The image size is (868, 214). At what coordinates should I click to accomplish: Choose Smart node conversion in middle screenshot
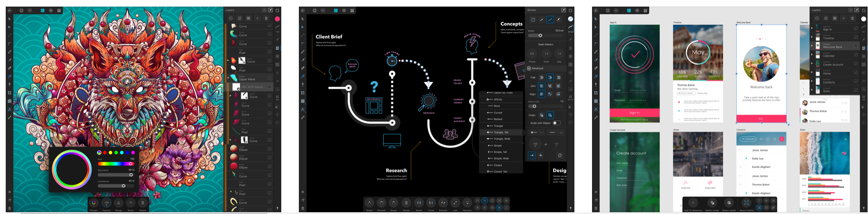(x=394, y=203)
